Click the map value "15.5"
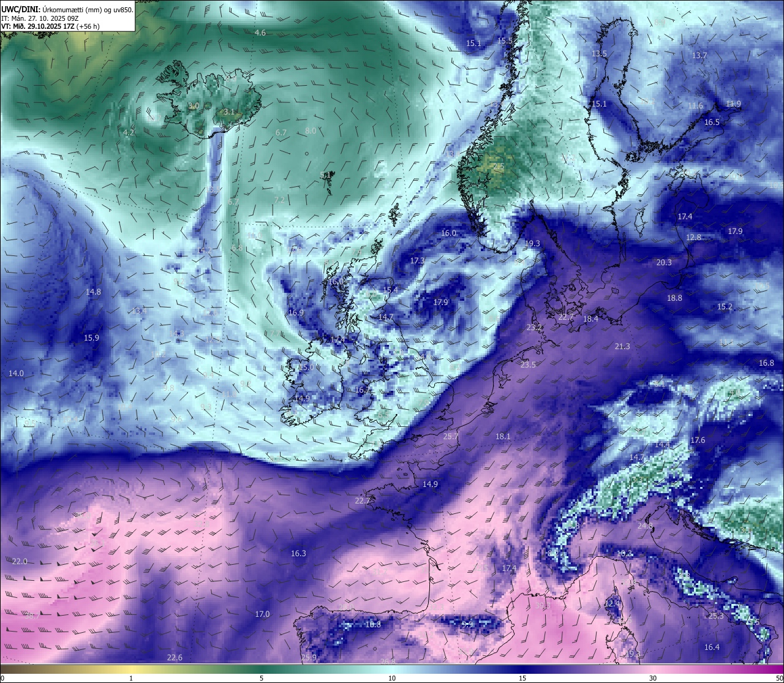Image resolution: width=784 pixels, height=683 pixels. [x=505, y=41]
